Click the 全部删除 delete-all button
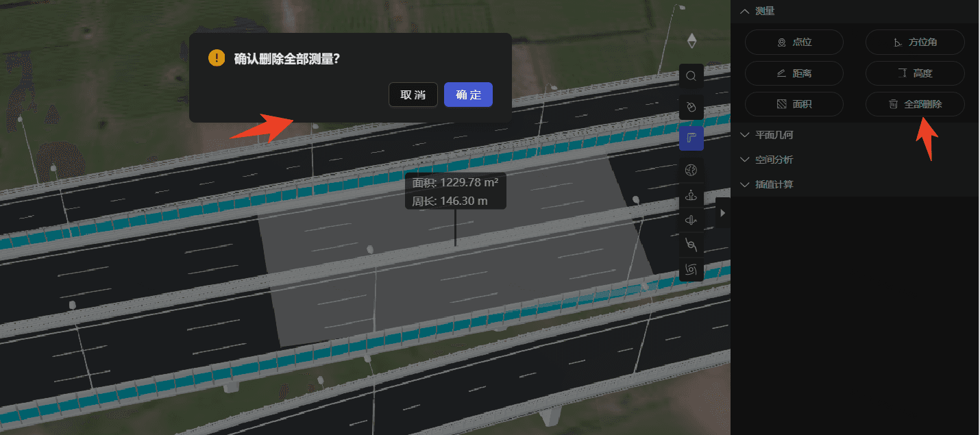The image size is (980, 435). pos(915,105)
